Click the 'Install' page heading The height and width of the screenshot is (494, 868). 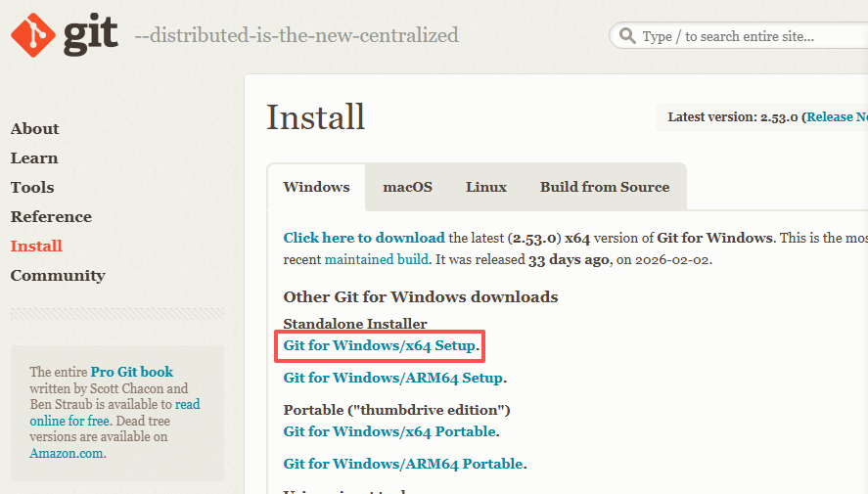315,117
